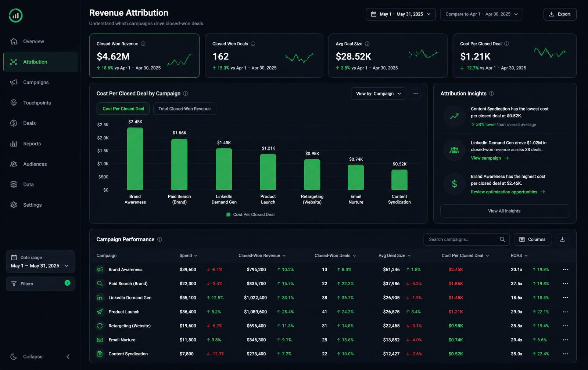Click the moon theme icon

pos(14,356)
